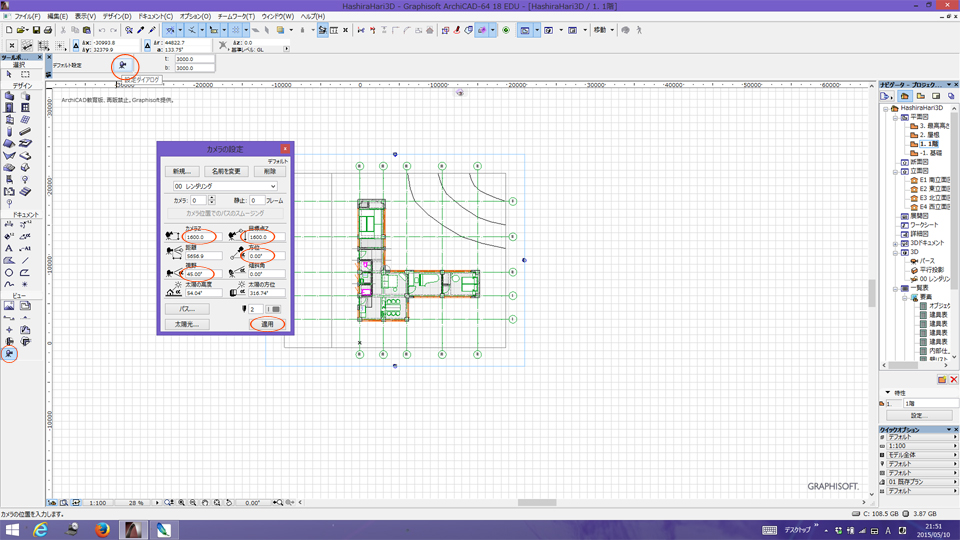960x540 pixels.
Task: Toggle the guide lines button in toolbar
Action: pos(170,30)
